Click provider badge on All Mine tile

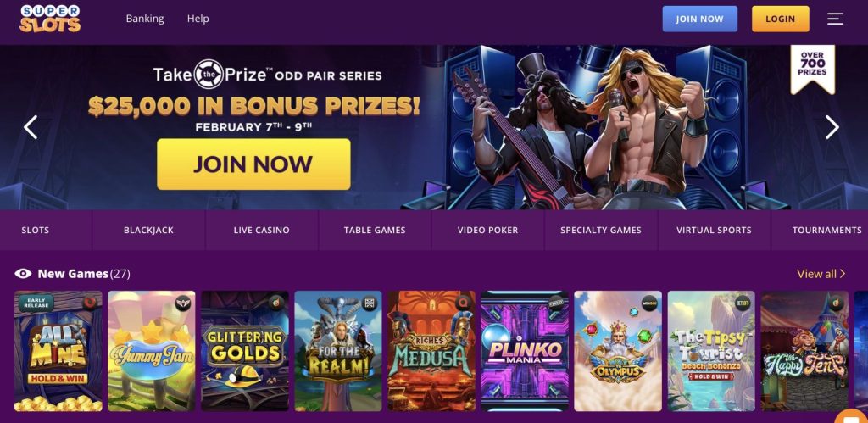click(x=90, y=303)
